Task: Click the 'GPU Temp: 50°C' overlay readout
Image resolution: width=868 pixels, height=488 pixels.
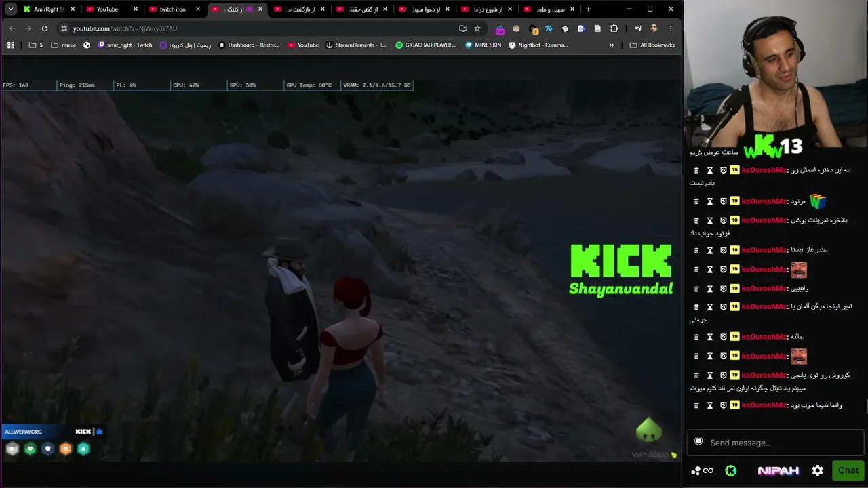Action: click(x=309, y=85)
